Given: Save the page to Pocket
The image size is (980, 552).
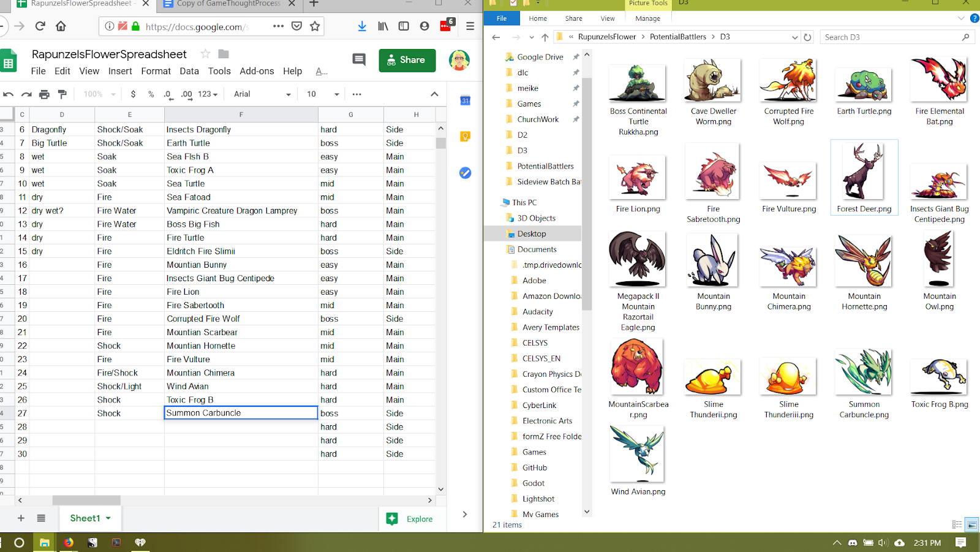Looking at the screenshot, I should (x=296, y=26).
